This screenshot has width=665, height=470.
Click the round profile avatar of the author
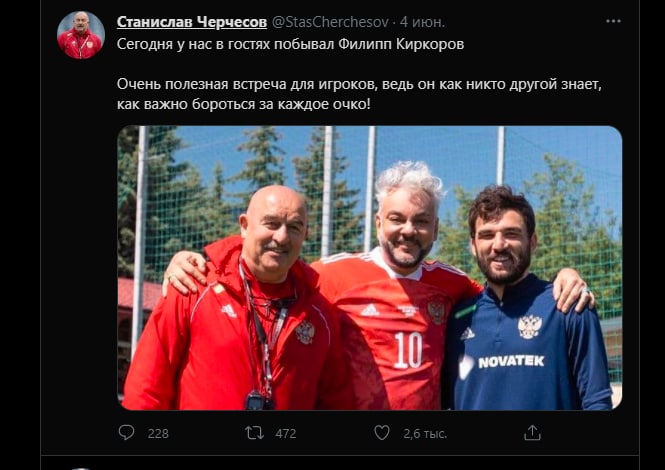pos(80,35)
